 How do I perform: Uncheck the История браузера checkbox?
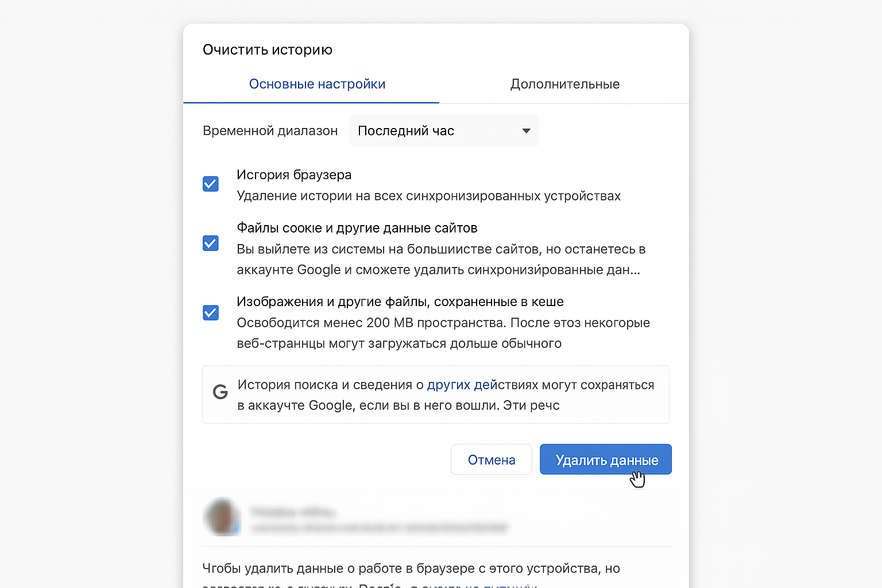click(211, 184)
